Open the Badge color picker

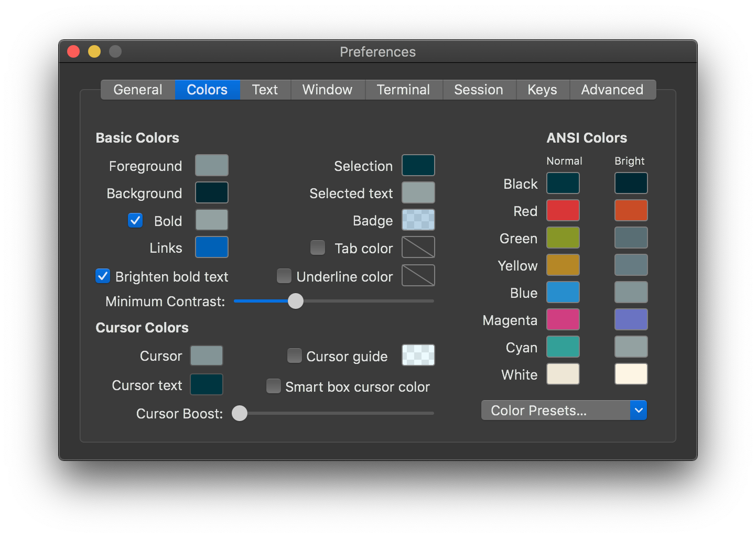click(x=418, y=220)
